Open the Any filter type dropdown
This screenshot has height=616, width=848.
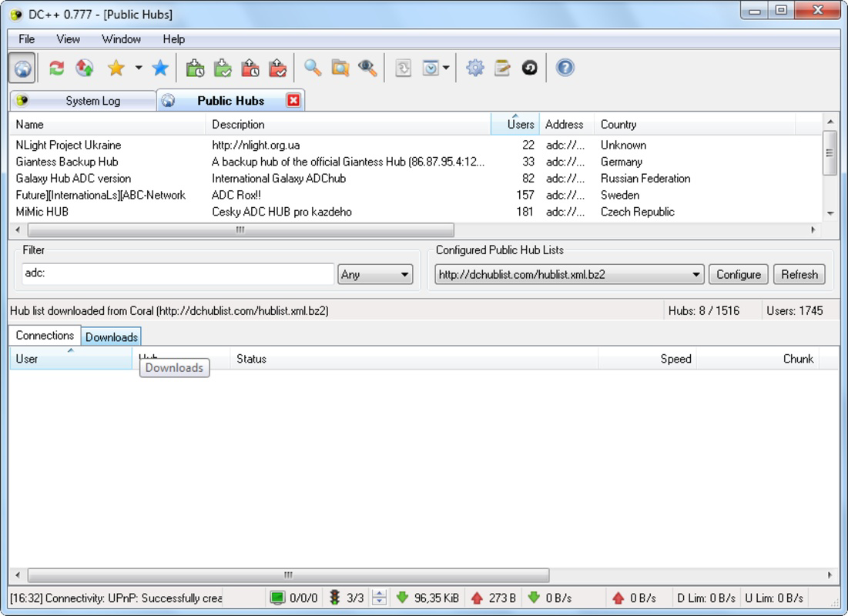[x=375, y=274]
